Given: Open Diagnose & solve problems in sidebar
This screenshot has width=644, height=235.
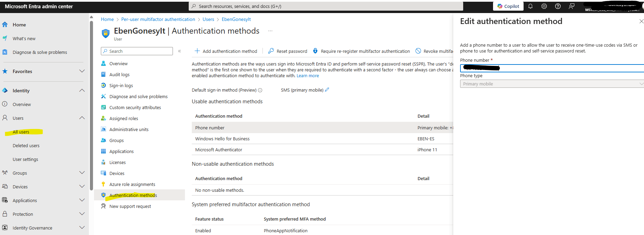Looking at the screenshot, I should pyautogui.click(x=40, y=52).
